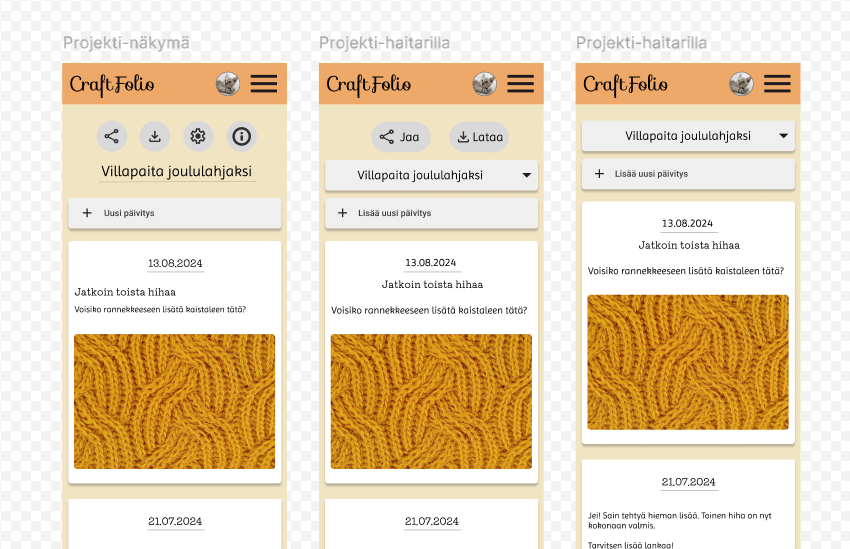Select the Projekti-näkymä frame title
850x549 pixels.
coord(126,43)
